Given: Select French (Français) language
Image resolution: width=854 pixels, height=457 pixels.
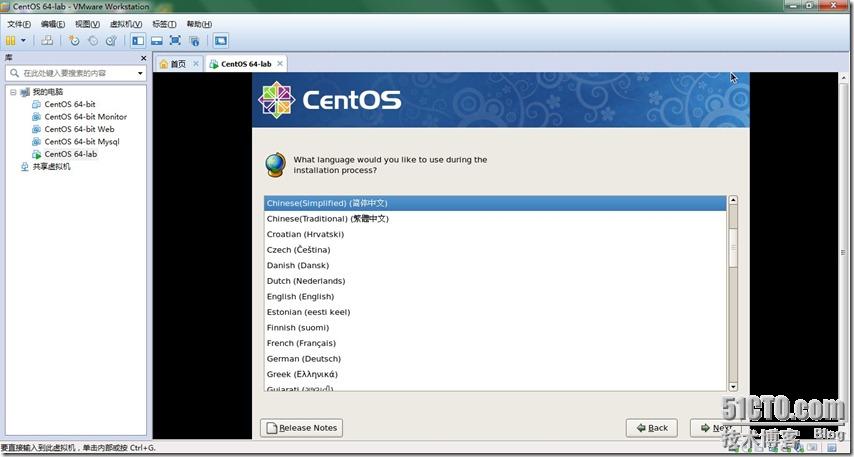Looking at the screenshot, I should coord(495,343).
